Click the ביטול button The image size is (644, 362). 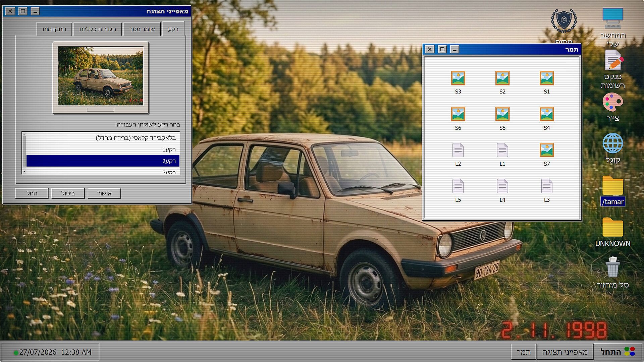pyautogui.click(x=68, y=193)
